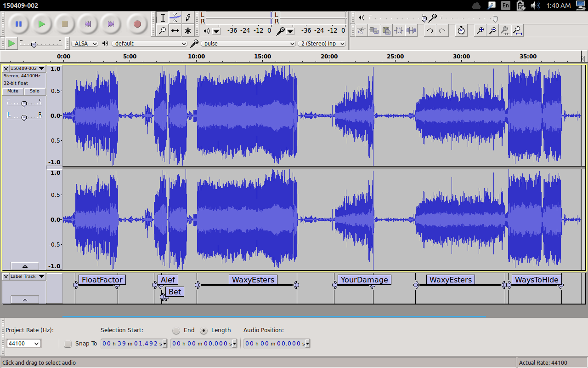The image size is (588, 368).
Task: Click the YourDamage label in the label track
Action: point(364,280)
